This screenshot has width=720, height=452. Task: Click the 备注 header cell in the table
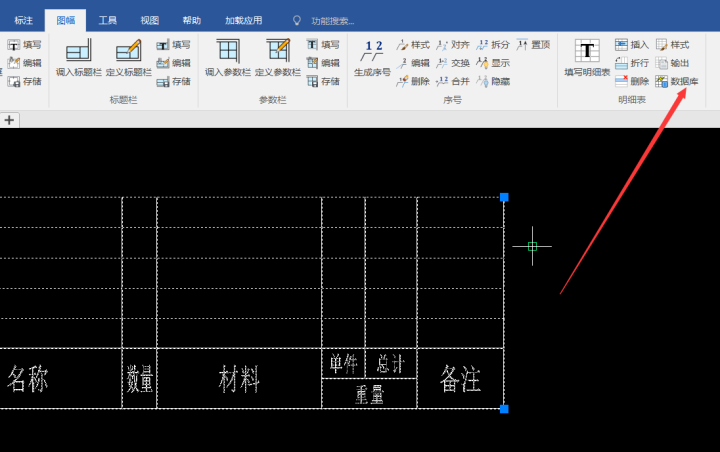[461, 379]
